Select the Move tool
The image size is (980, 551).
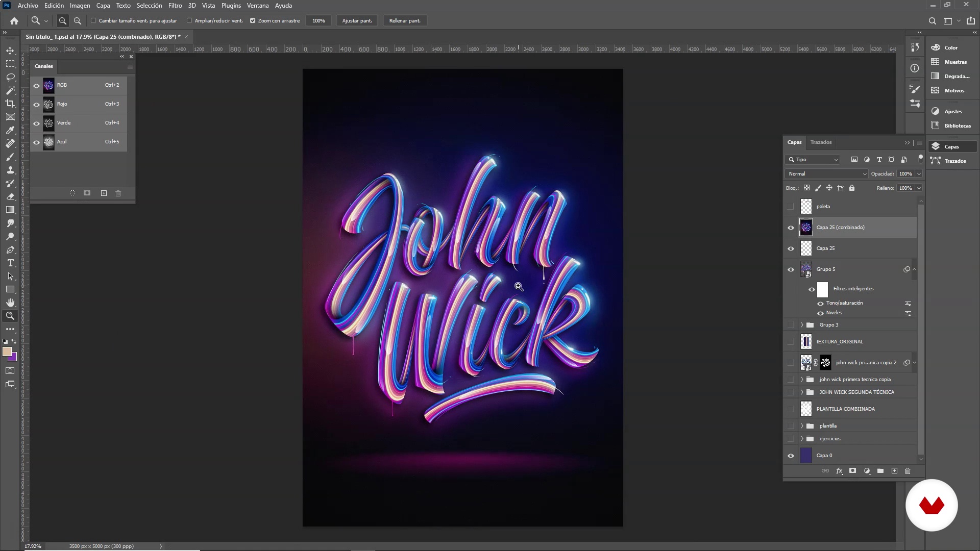click(10, 51)
